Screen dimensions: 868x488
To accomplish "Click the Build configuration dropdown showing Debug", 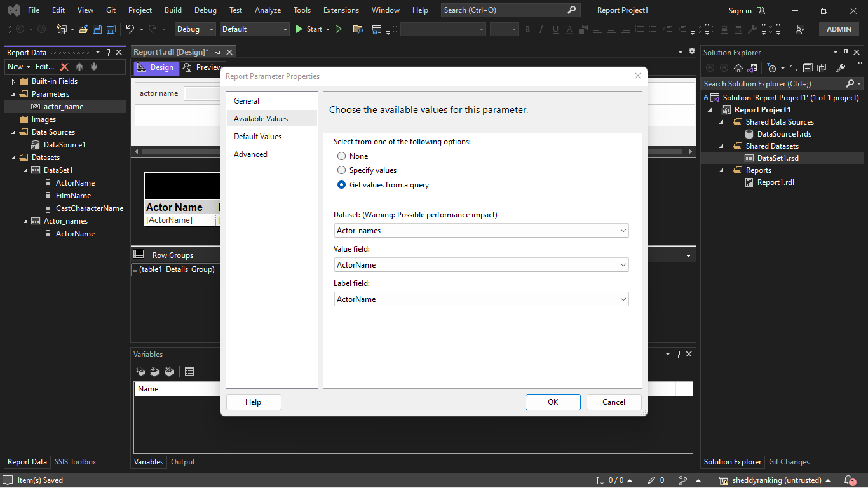I will coord(194,29).
